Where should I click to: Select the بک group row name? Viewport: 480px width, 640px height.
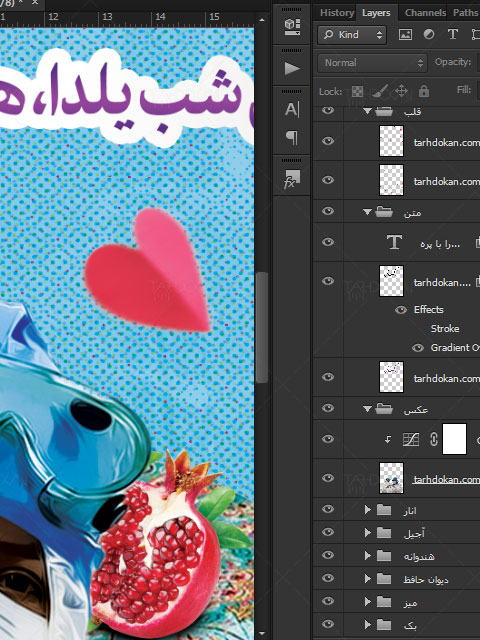[410, 624]
